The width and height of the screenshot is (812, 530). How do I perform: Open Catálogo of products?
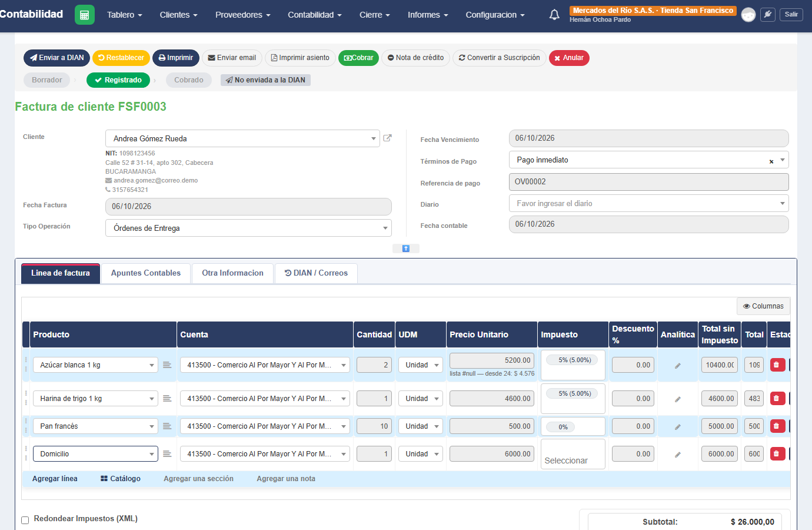point(121,479)
